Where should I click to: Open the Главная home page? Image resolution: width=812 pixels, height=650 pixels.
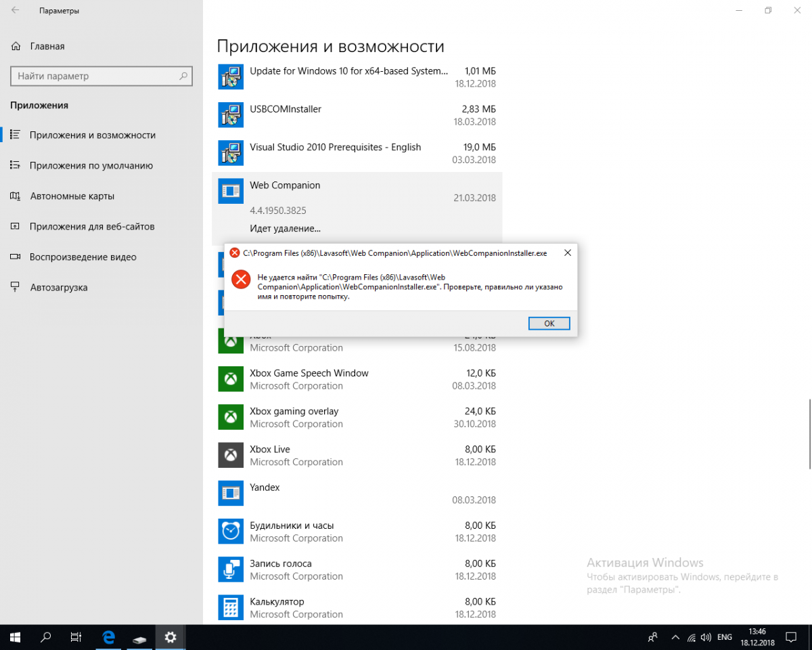coord(47,46)
